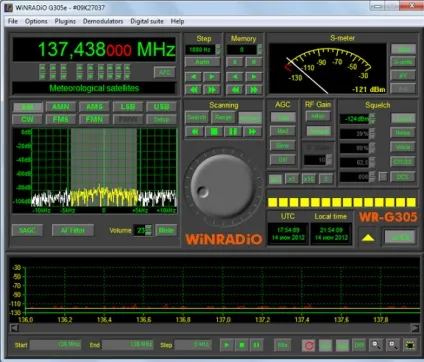Select USB demodulation mode

point(161,107)
